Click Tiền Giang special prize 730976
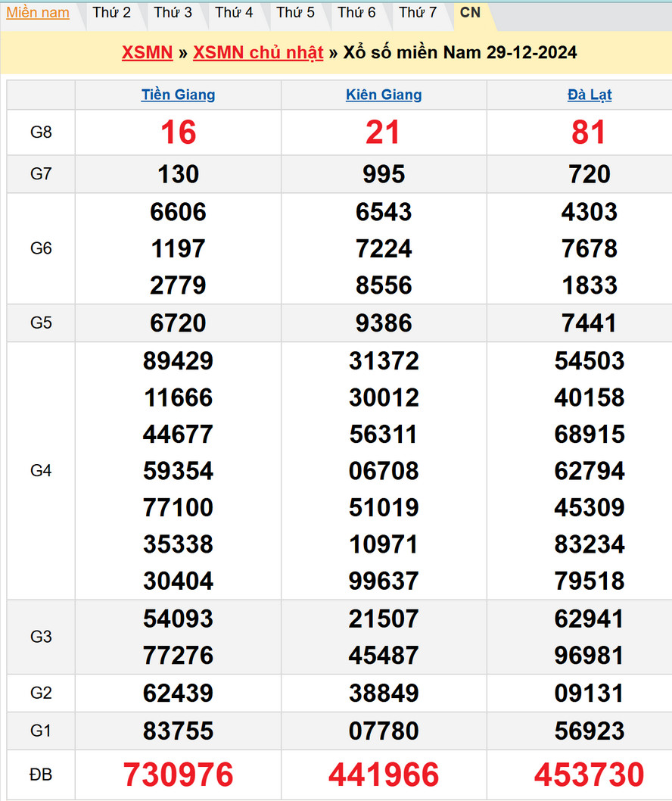672x801 pixels. click(x=178, y=775)
